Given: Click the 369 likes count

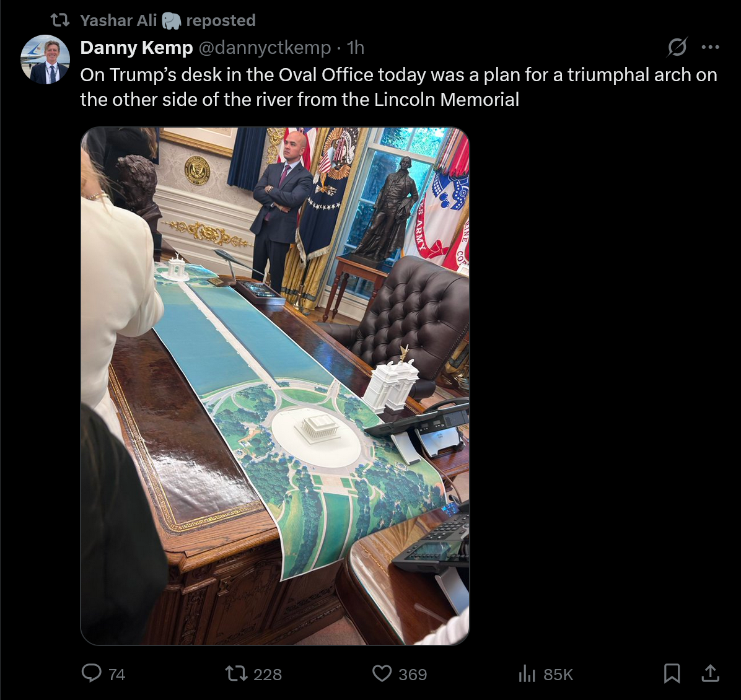Looking at the screenshot, I should point(413,674).
